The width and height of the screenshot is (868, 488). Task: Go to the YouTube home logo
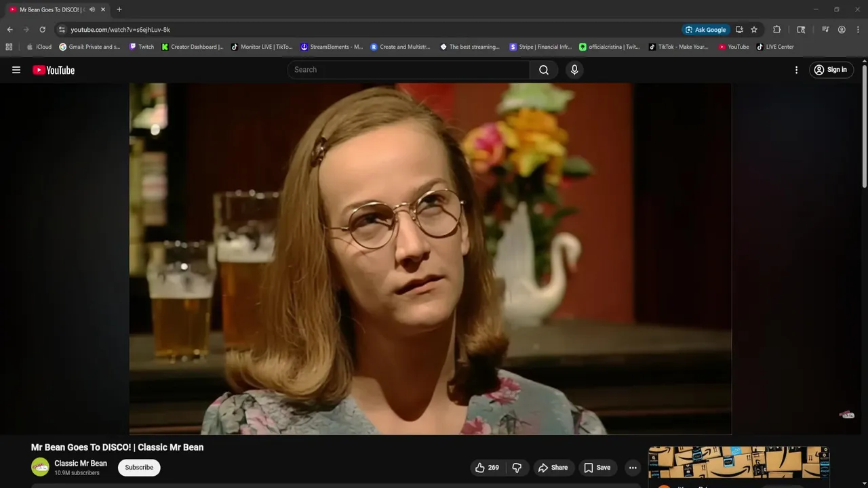[54, 70]
